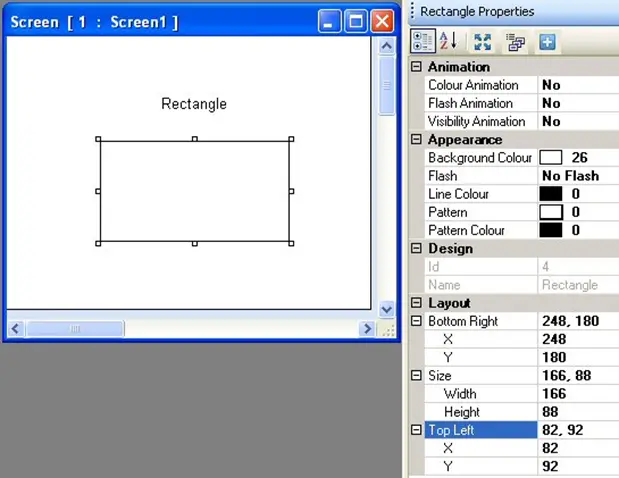Click the vertical scrollbar up arrow
Viewport: 619px width, 478px height.
point(386,46)
